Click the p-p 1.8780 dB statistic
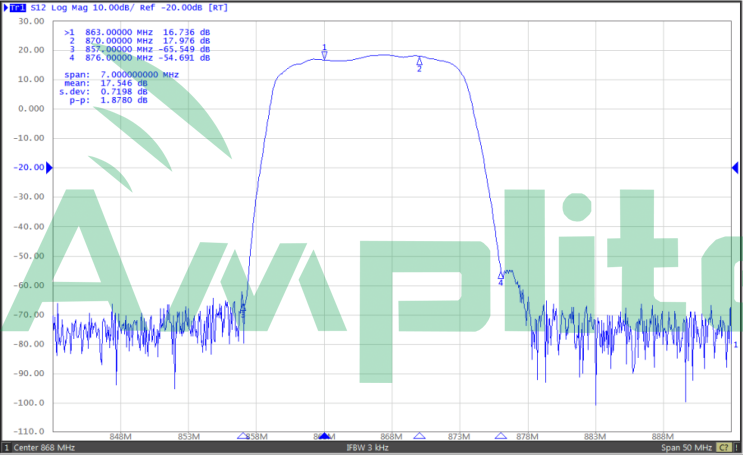 (x=109, y=100)
